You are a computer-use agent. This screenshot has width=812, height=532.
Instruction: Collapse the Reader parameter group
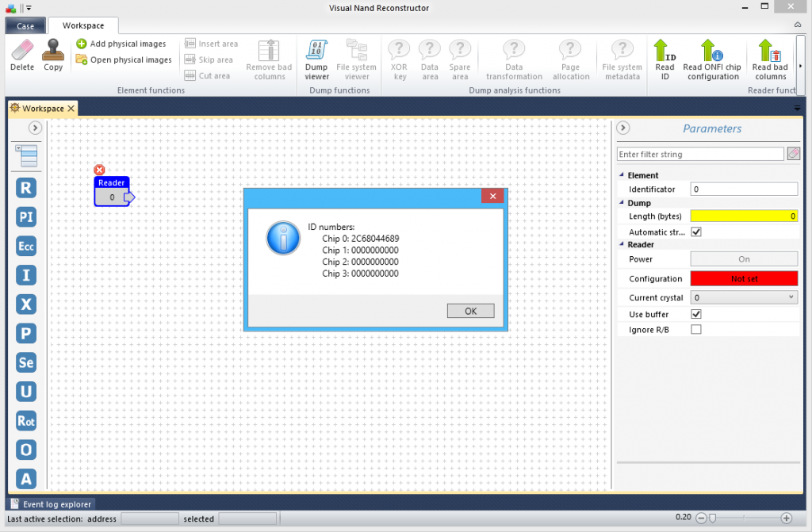622,243
